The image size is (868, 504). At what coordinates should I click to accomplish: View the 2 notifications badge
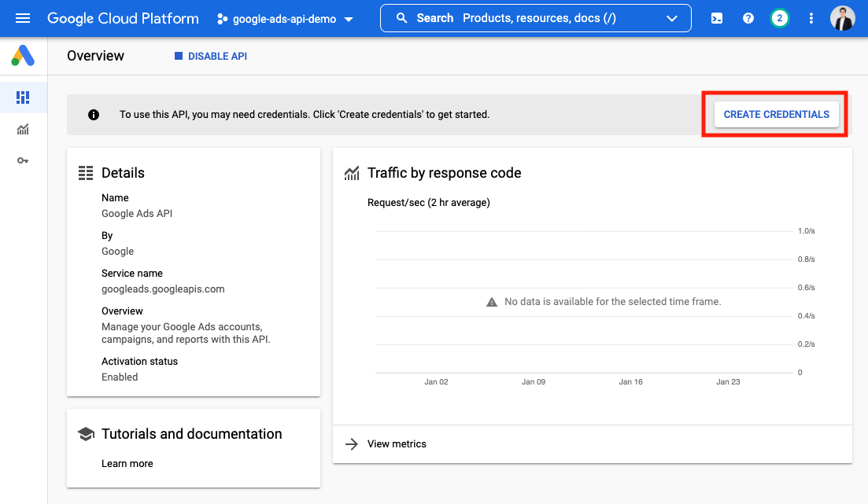point(779,18)
